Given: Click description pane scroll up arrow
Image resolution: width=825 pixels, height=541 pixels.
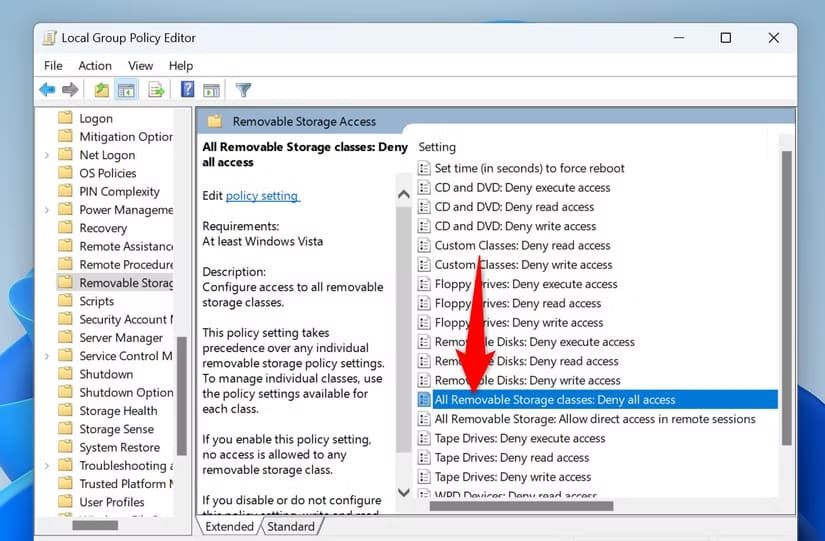Looking at the screenshot, I should [404, 195].
